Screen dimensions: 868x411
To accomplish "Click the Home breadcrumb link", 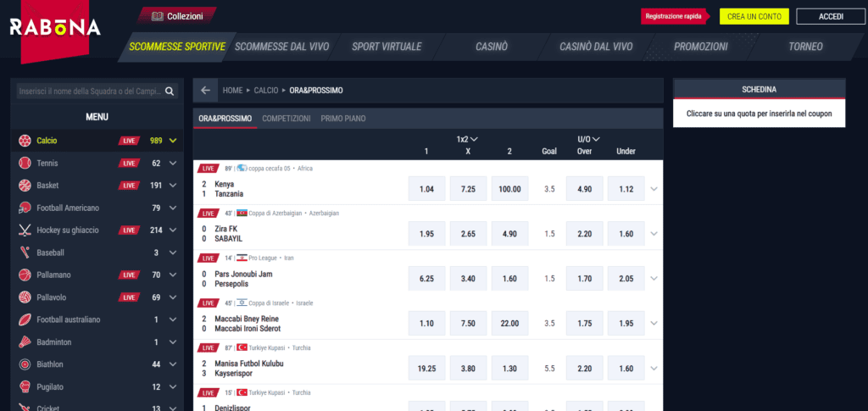I will click(x=232, y=90).
